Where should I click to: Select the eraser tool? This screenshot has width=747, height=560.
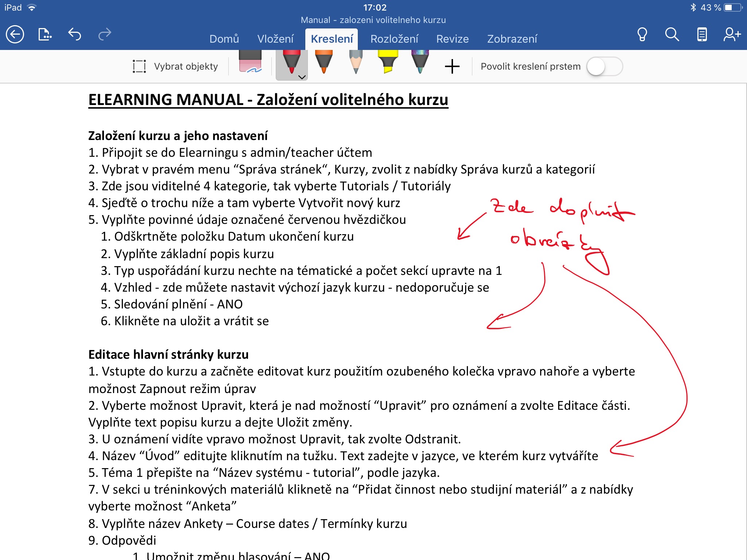click(x=250, y=62)
